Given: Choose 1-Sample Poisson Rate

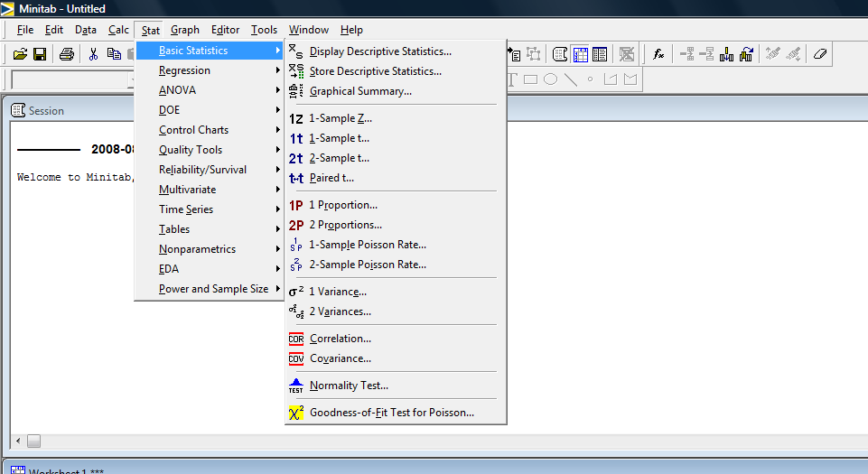Looking at the screenshot, I should click(x=396, y=245).
